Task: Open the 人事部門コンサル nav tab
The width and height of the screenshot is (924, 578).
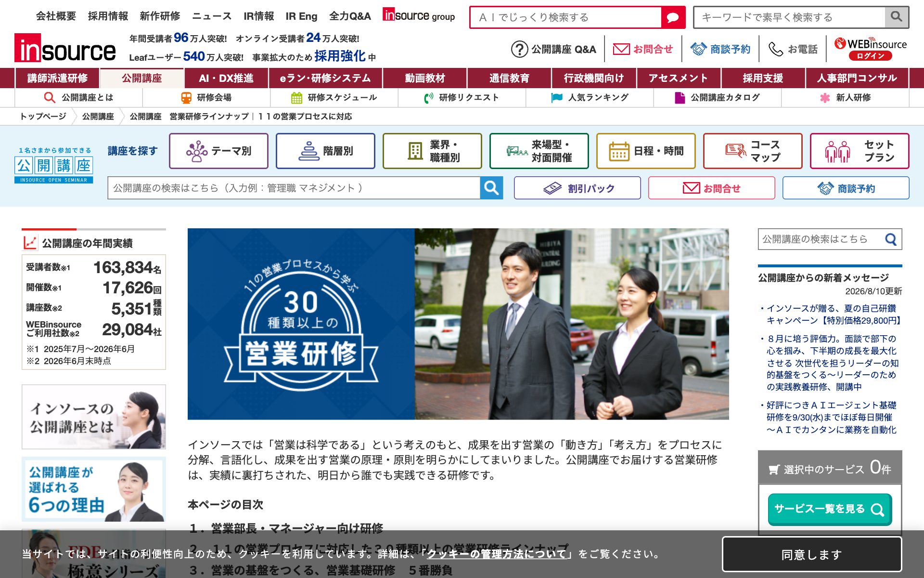Action: click(x=857, y=78)
